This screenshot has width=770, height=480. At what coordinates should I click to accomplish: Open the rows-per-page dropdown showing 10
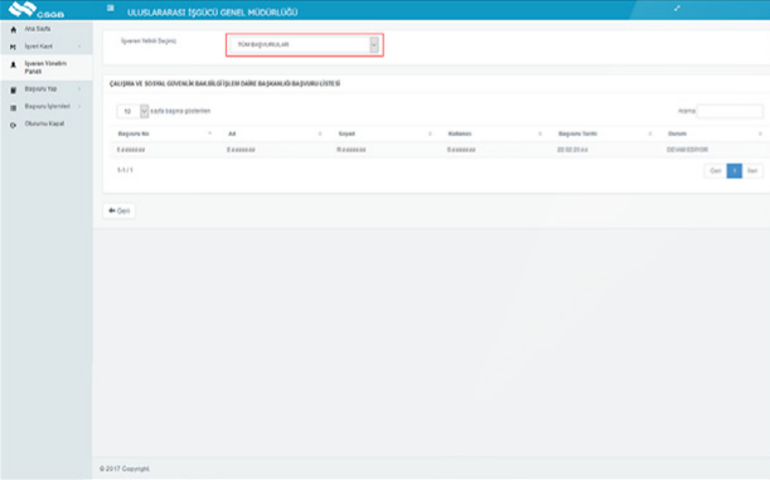[x=132, y=111]
